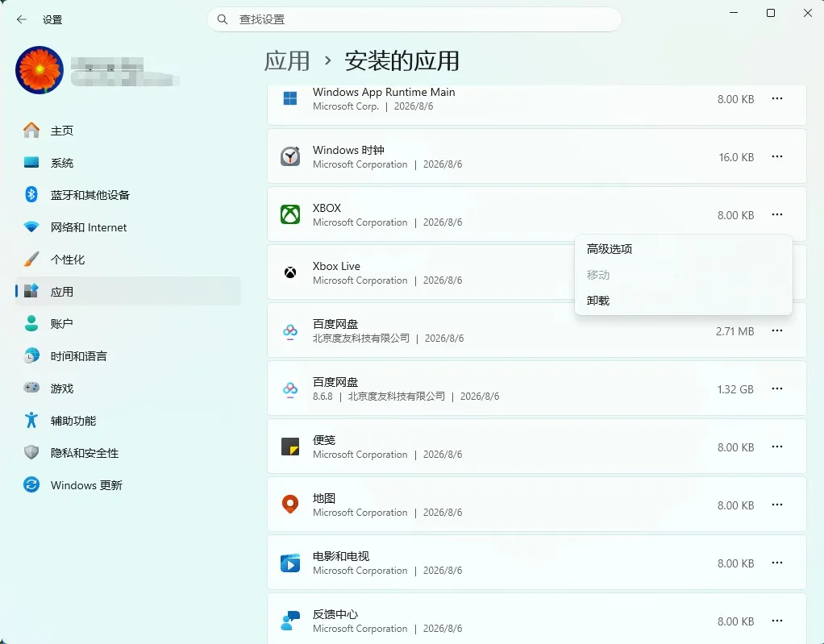
Task: Open 蓝牙和其他设备 settings
Action: (x=127, y=195)
